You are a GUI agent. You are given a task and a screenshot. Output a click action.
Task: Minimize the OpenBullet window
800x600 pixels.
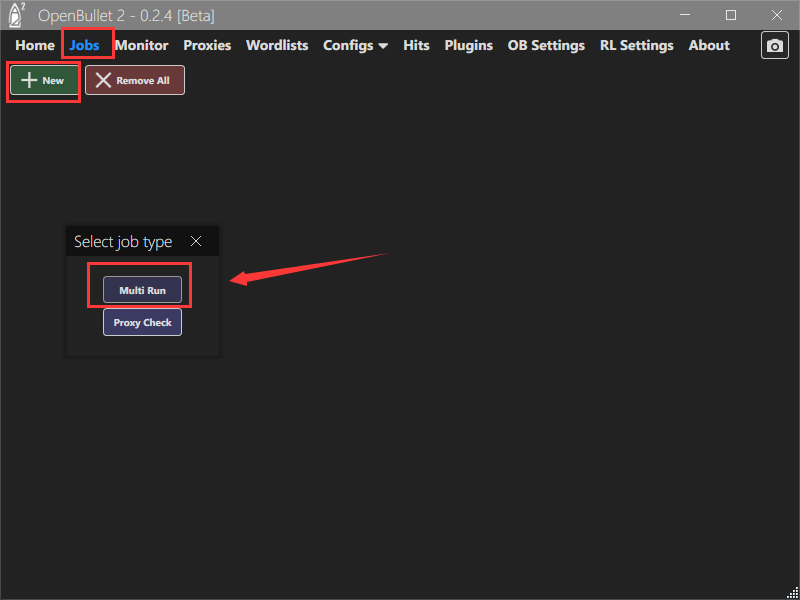click(x=686, y=15)
